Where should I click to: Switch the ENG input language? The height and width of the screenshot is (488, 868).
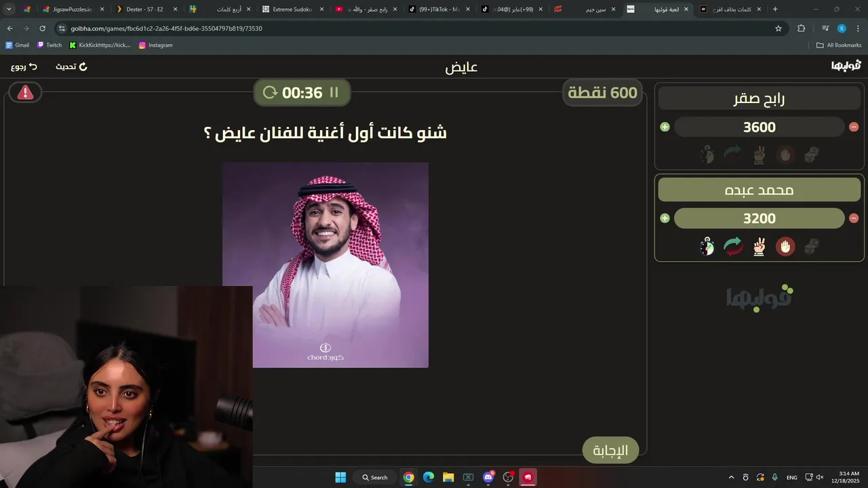791,477
